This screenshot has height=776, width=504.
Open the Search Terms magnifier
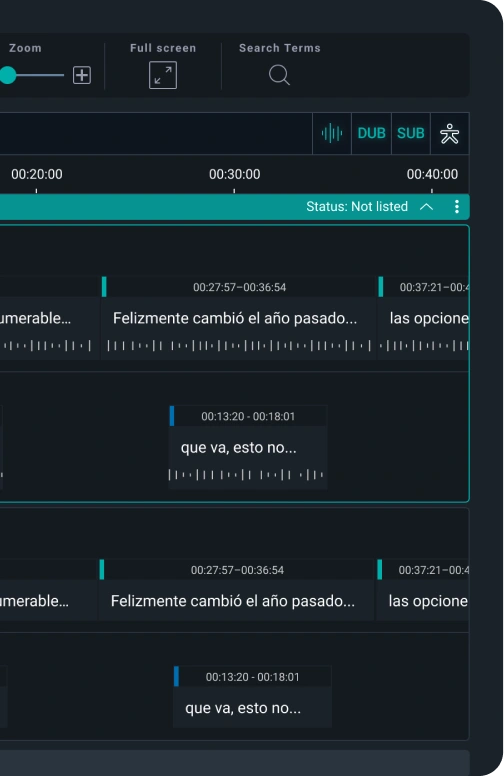[x=279, y=75]
